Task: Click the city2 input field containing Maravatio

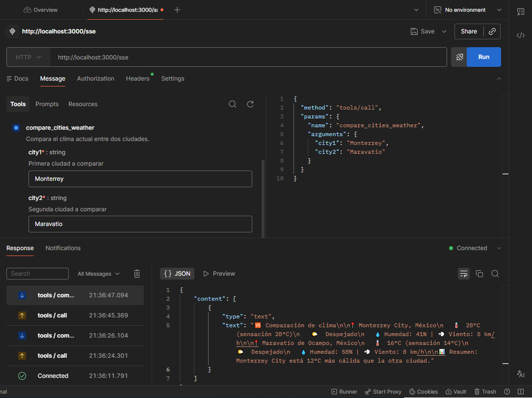Action: (140, 224)
